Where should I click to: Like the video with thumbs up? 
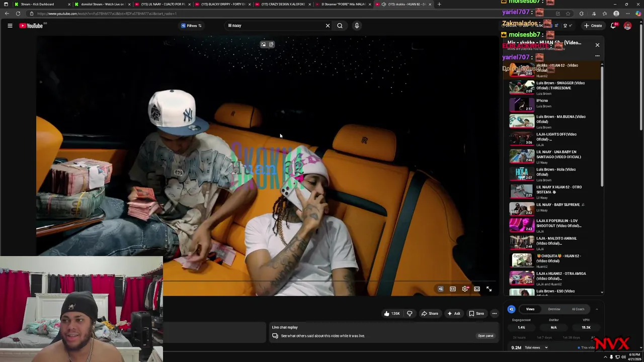[392, 314]
